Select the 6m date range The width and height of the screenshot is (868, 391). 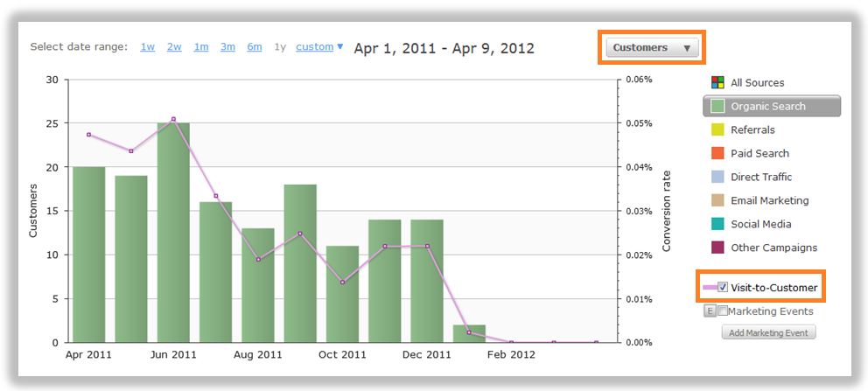coord(254,47)
